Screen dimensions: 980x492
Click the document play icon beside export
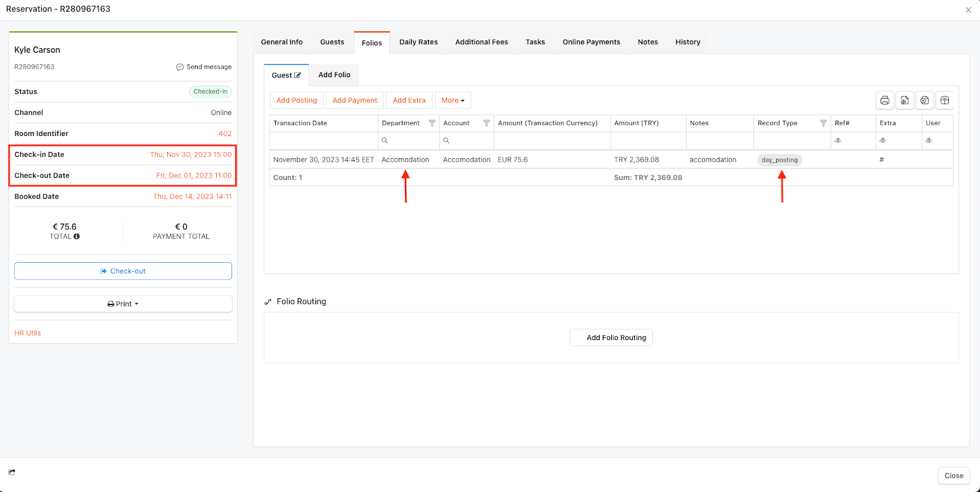(925, 100)
